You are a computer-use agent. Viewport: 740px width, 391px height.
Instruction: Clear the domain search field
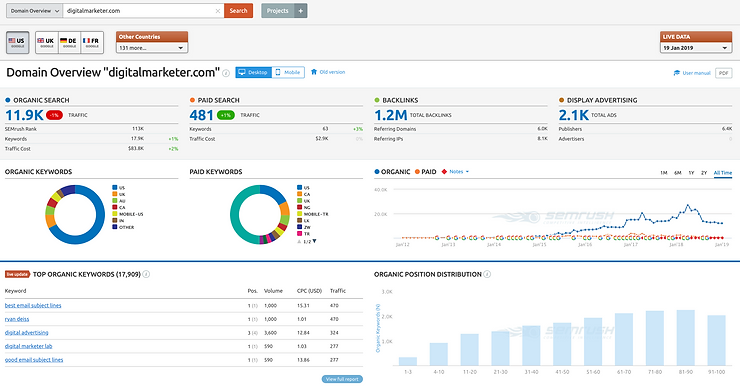tap(218, 11)
